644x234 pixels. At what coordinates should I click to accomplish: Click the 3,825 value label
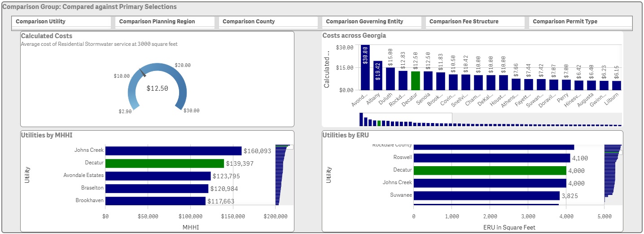click(x=570, y=196)
